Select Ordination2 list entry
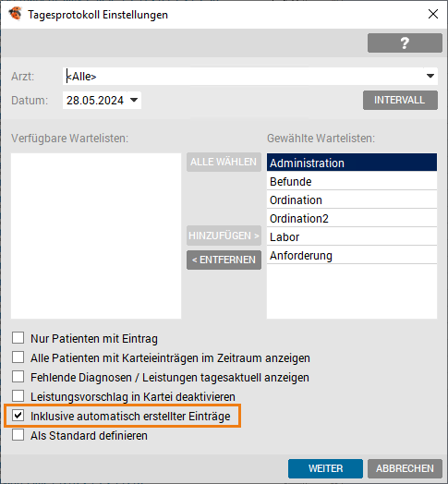Image resolution: width=448 pixels, height=484 pixels. 352,219
